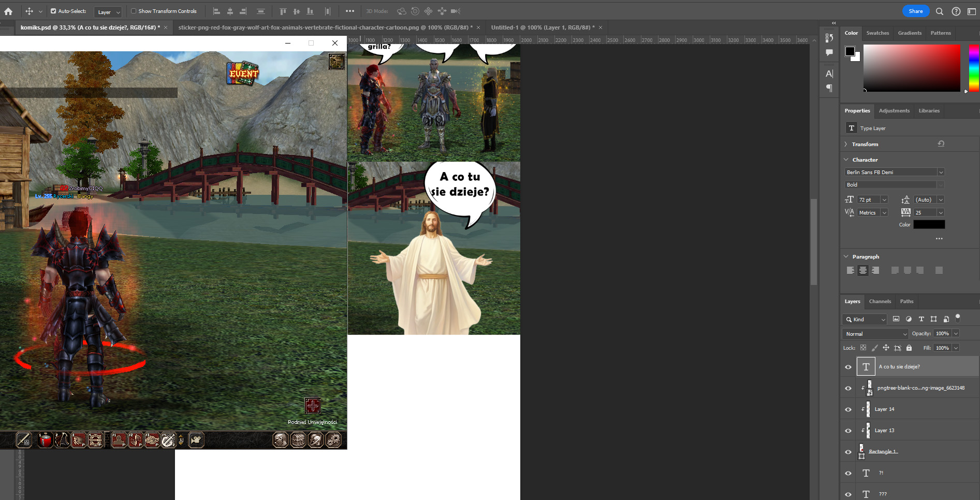Lock image pixels brush icon
This screenshot has width=980, height=500.
(874, 348)
